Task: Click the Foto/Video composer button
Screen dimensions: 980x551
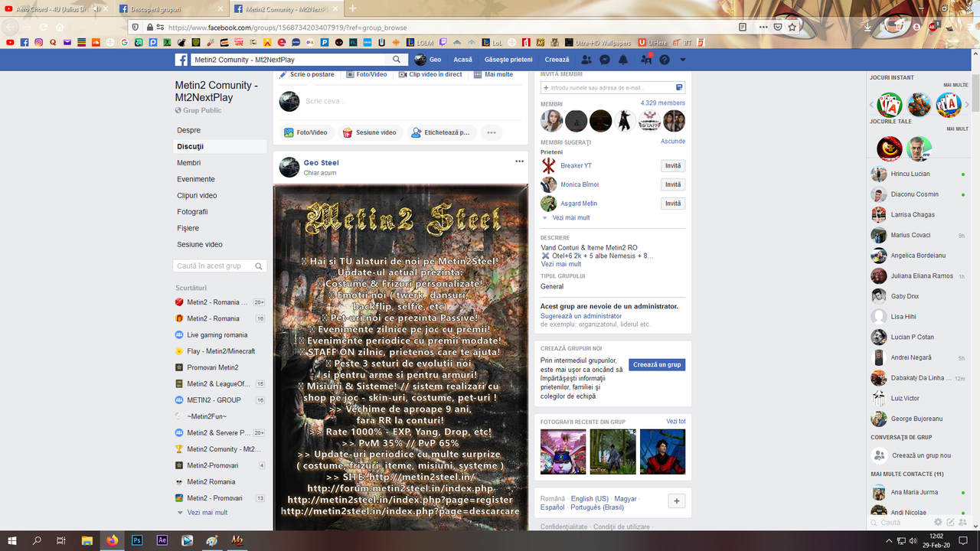Action: tap(305, 132)
